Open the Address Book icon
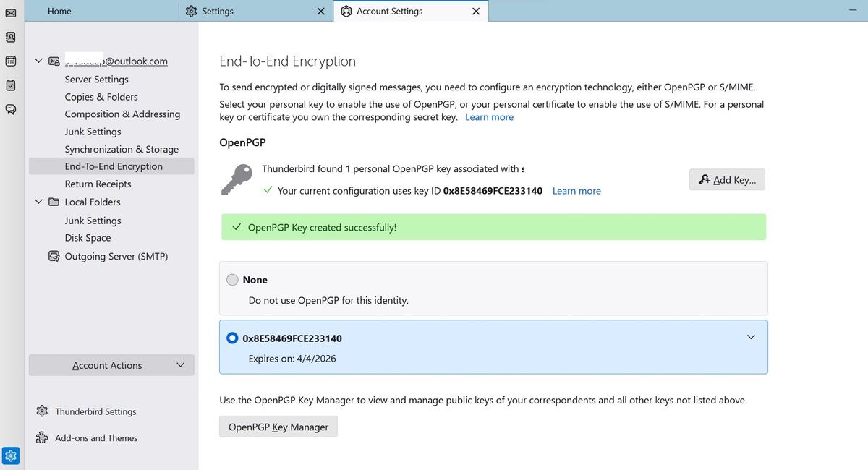 click(x=11, y=36)
